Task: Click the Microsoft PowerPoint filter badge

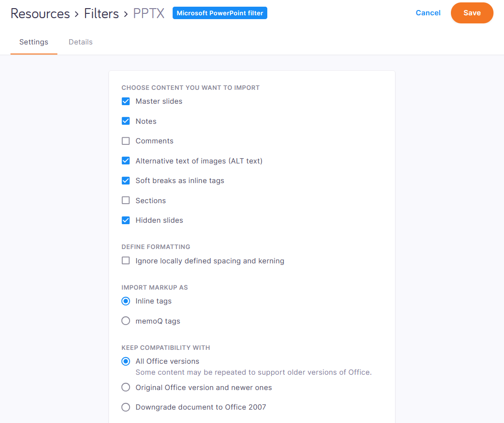Action: 219,13
